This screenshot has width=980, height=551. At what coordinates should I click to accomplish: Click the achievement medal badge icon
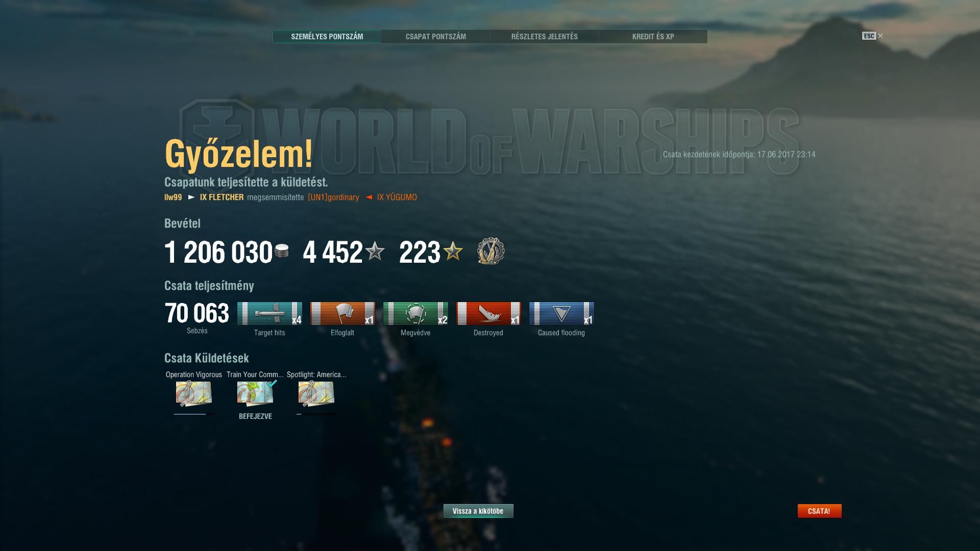point(491,251)
